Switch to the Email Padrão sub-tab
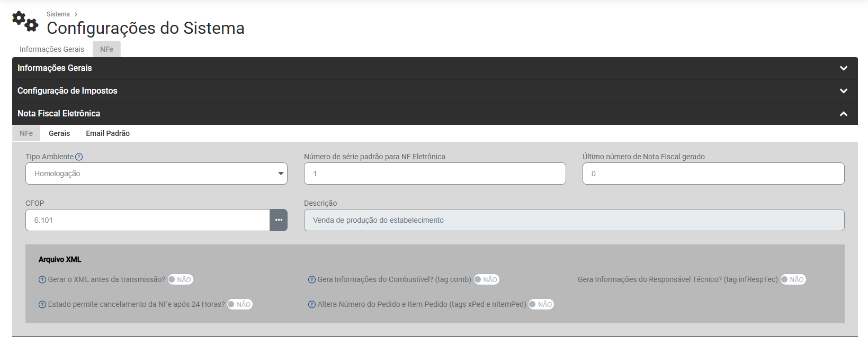Image resolution: width=868 pixels, height=337 pixels. 108,133
